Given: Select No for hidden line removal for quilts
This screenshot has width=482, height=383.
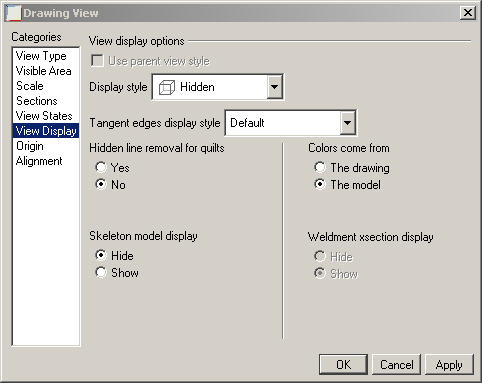Looking at the screenshot, I should 101,184.
